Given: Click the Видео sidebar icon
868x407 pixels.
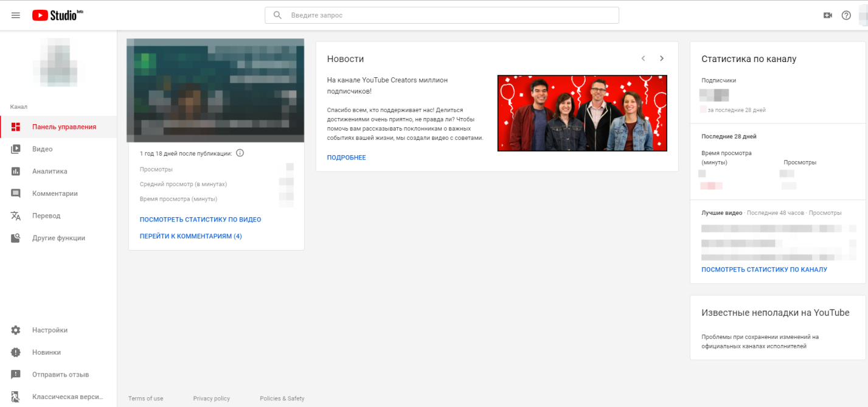Looking at the screenshot, I should 16,149.
